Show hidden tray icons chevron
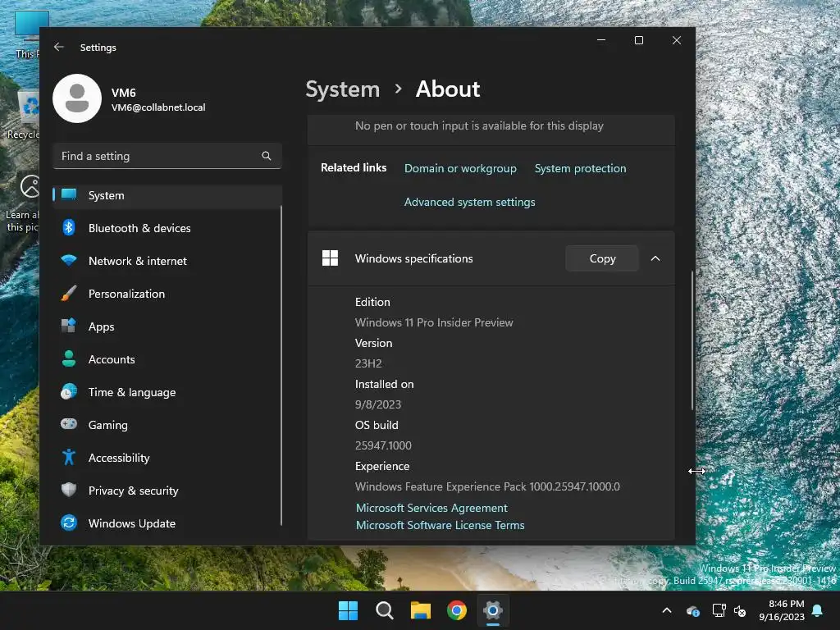The height and width of the screenshot is (630, 840). pos(667,610)
